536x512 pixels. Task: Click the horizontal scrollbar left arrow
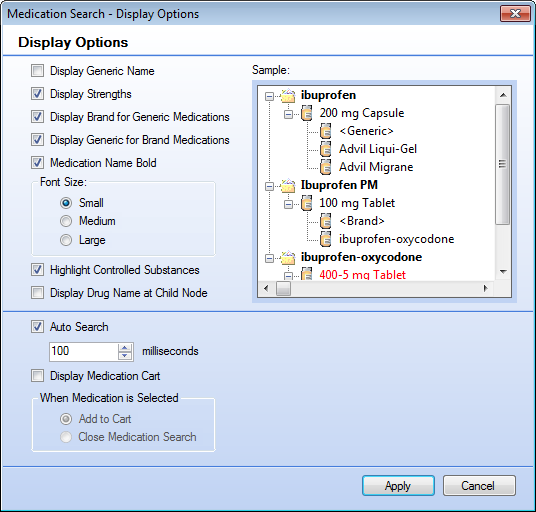click(266, 288)
